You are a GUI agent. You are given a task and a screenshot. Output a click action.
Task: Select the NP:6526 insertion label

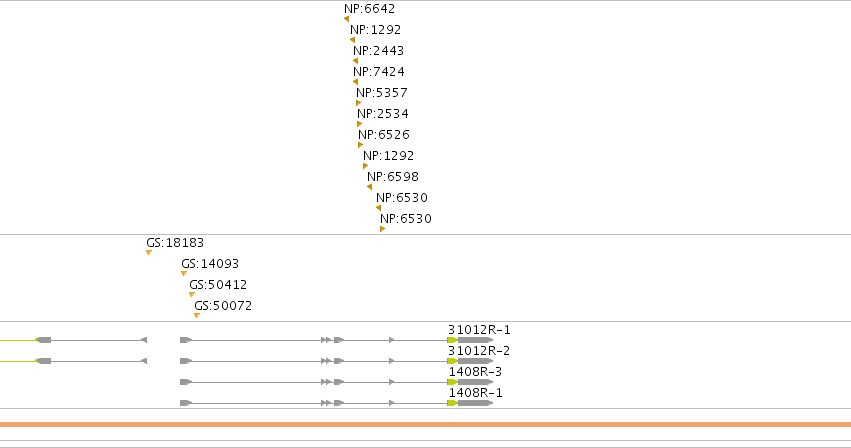click(x=384, y=135)
